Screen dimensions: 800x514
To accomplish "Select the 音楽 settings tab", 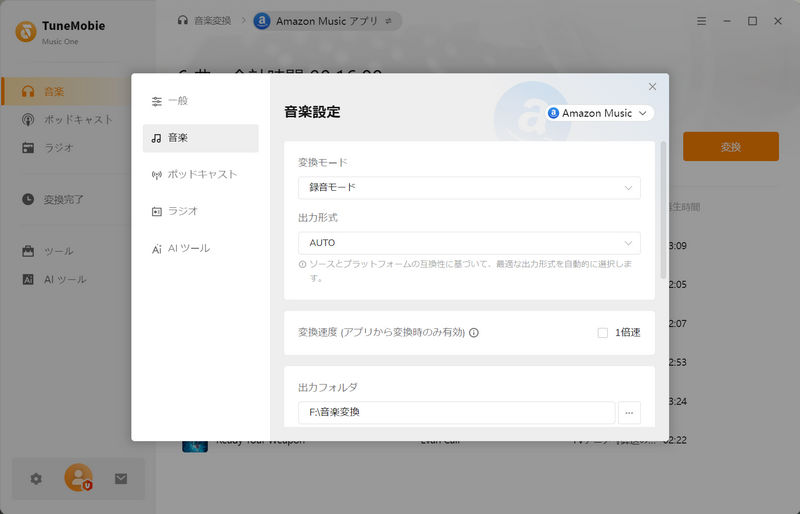I will [x=200, y=138].
